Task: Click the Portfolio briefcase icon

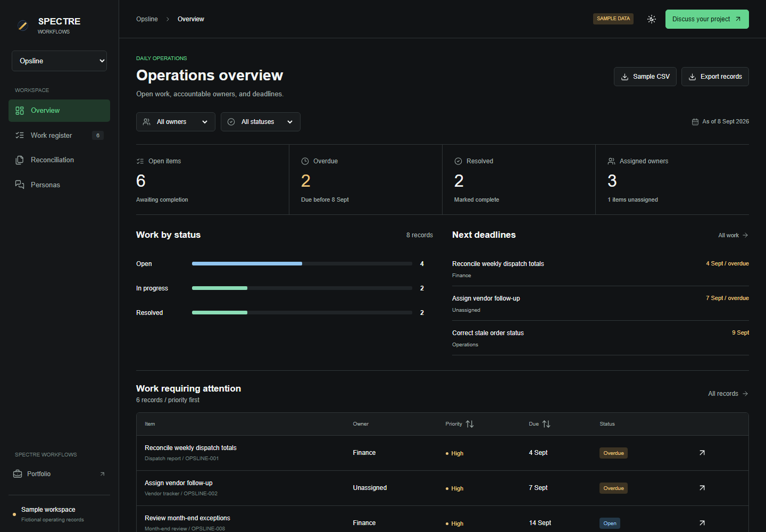Action: (18, 474)
